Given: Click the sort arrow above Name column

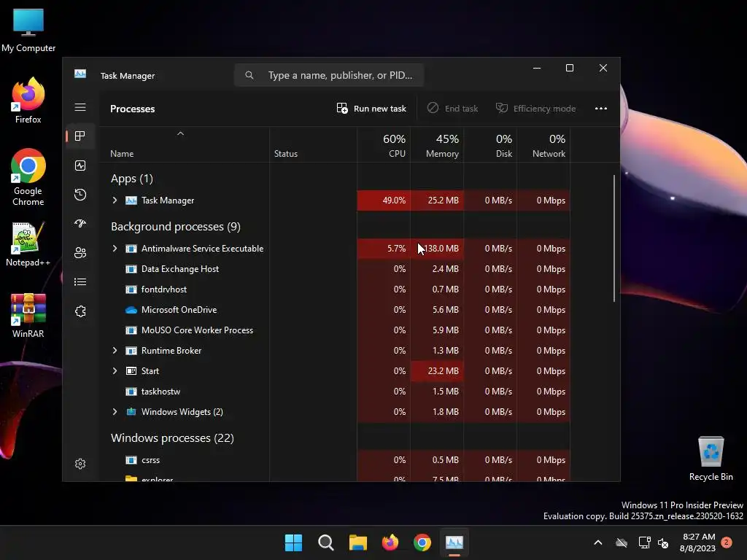Looking at the screenshot, I should pos(180,134).
